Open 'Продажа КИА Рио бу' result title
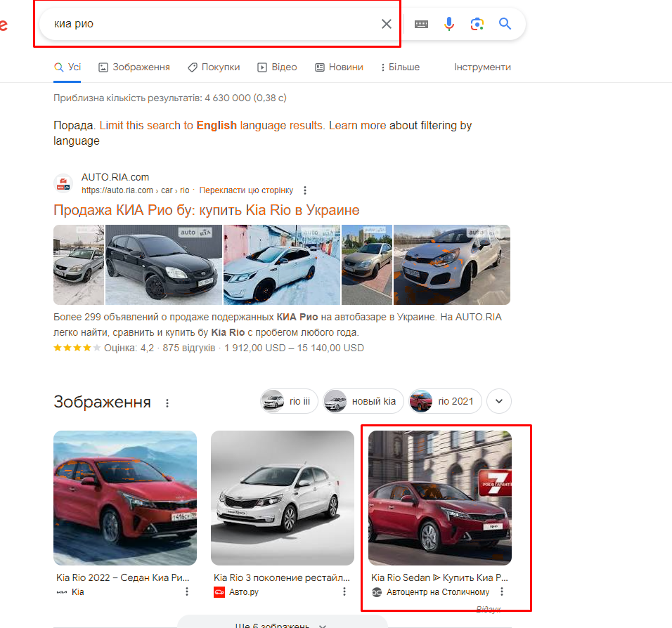Viewport: 672px width, 628px height. click(206, 210)
